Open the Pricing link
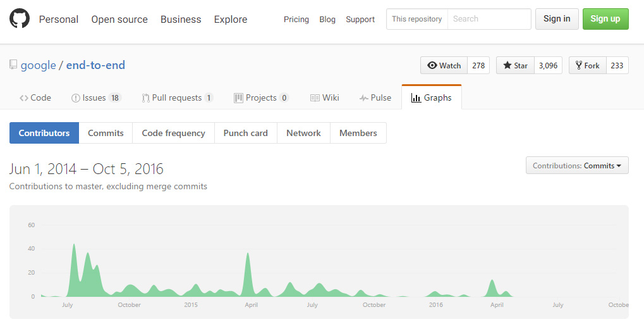The height and width of the screenshot is (331, 644). pyautogui.click(x=296, y=20)
